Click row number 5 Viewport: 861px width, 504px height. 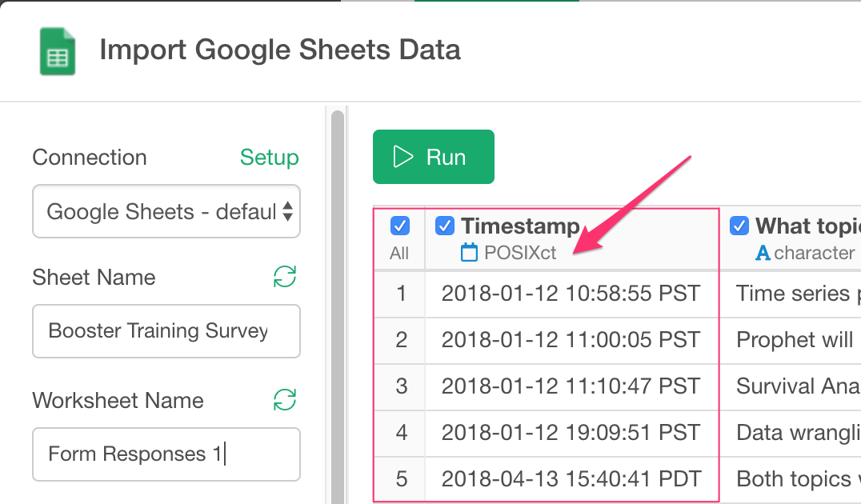point(401,479)
